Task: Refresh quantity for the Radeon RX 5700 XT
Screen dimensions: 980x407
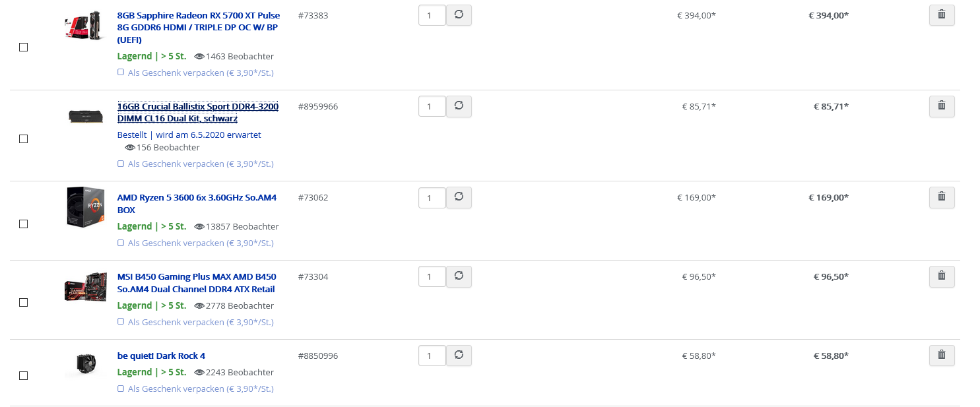Action: pos(459,15)
